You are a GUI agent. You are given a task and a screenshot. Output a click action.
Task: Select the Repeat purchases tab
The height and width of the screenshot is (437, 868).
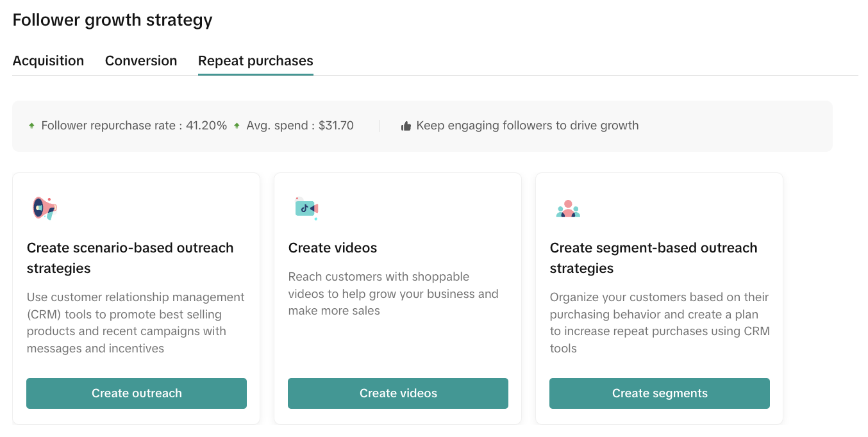256,61
